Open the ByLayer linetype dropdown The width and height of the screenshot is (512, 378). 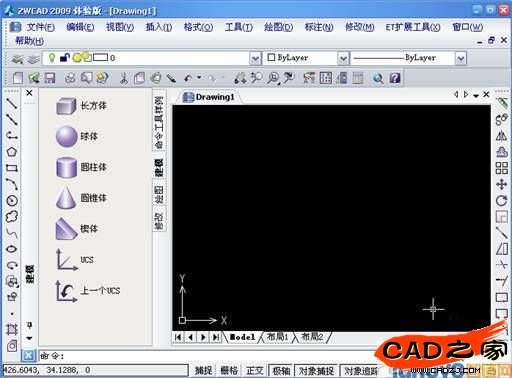pyautogui.click(x=461, y=58)
